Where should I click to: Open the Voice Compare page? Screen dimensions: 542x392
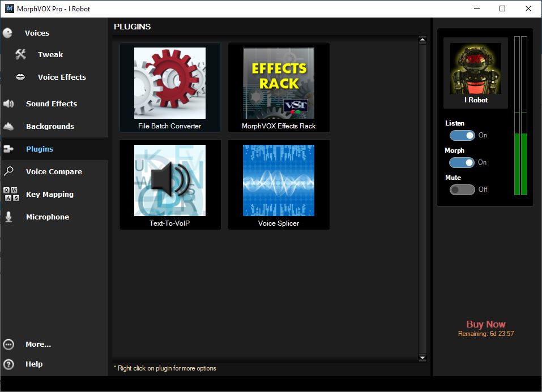click(54, 171)
